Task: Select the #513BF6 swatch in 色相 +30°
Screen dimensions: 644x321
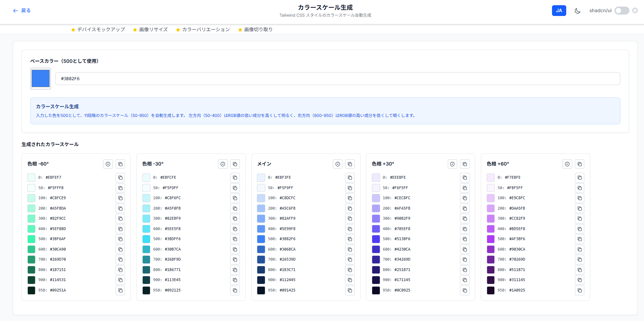Action: tap(376, 239)
